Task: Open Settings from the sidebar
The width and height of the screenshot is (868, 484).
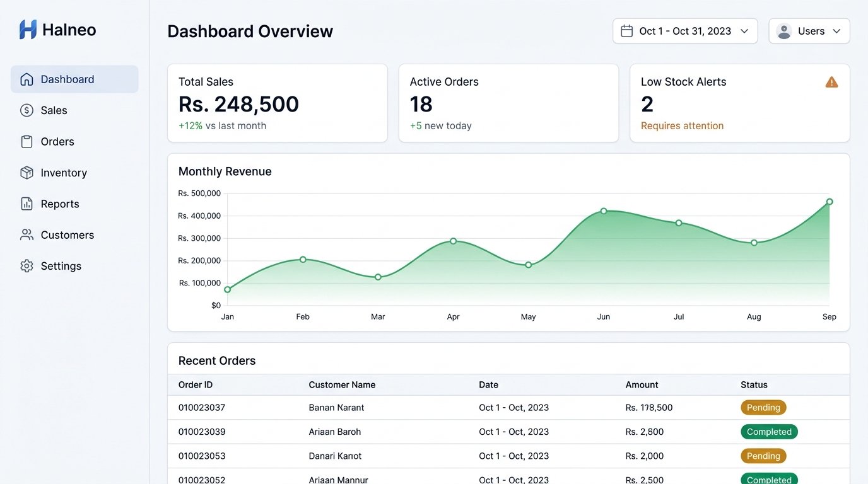Action: 74,266
